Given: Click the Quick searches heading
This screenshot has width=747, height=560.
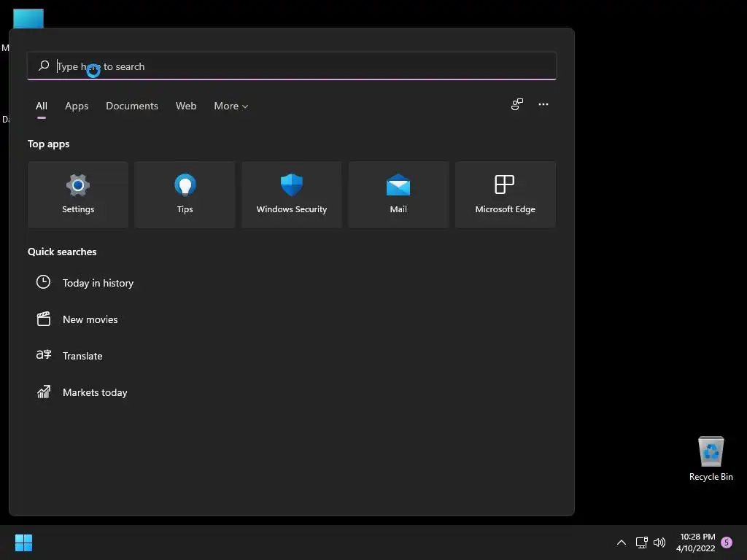Looking at the screenshot, I should click(x=62, y=252).
